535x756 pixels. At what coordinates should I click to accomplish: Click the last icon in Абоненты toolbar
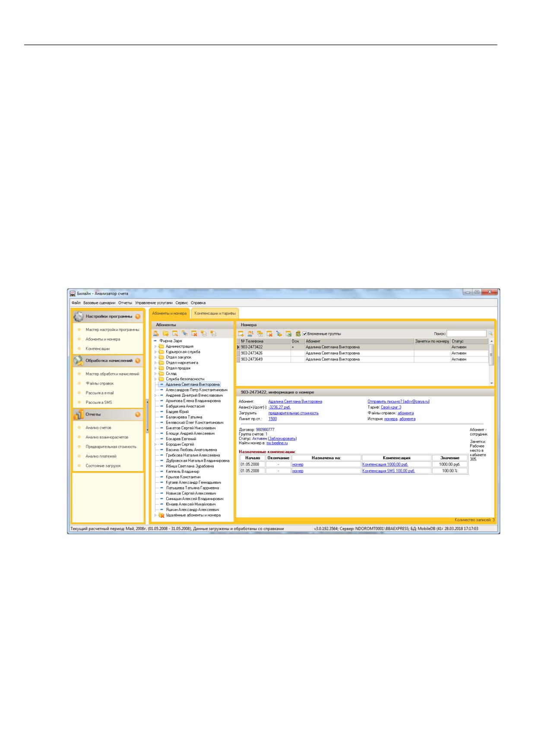pyautogui.click(x=213, y=334)
